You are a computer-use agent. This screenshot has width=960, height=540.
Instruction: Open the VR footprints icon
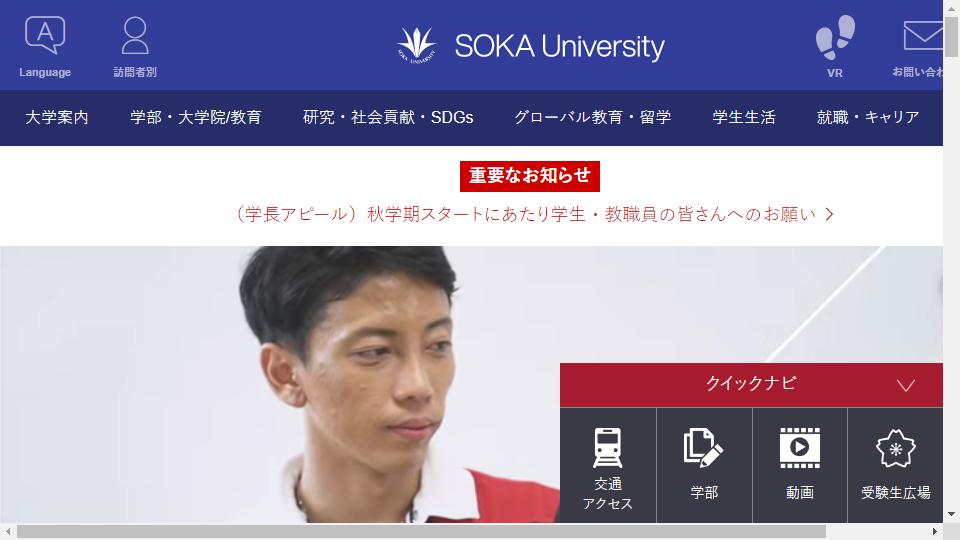coord(835,37)
